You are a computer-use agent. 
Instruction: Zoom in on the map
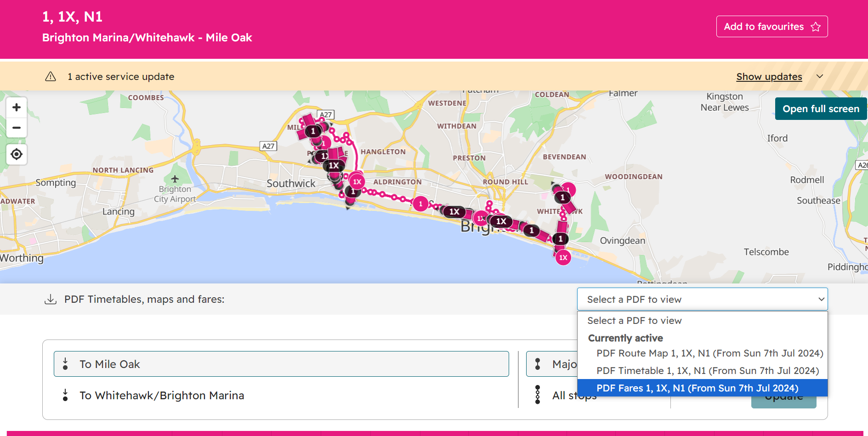point(17,107)
